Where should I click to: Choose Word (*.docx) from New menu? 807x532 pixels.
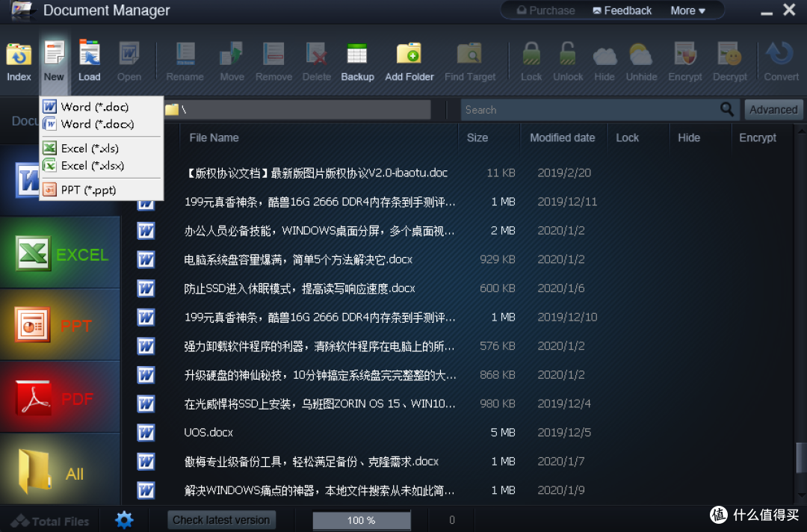click(x=102, y=124)
